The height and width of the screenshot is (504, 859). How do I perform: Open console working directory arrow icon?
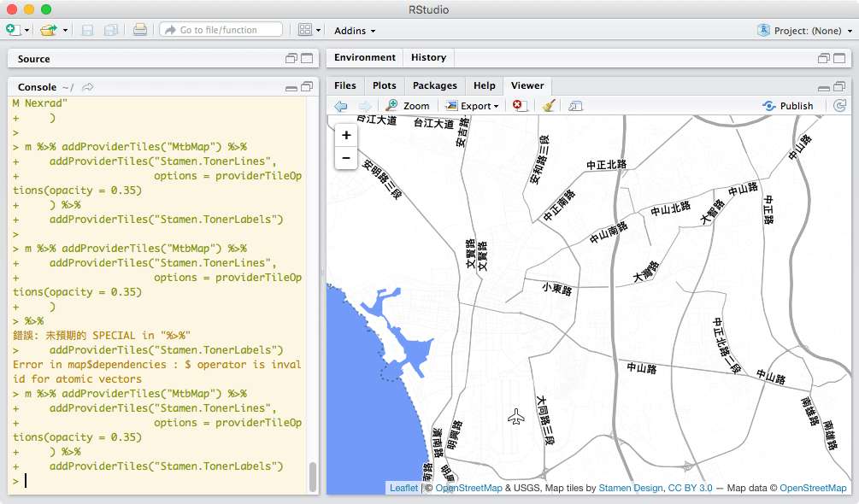(x=87, y=87)
